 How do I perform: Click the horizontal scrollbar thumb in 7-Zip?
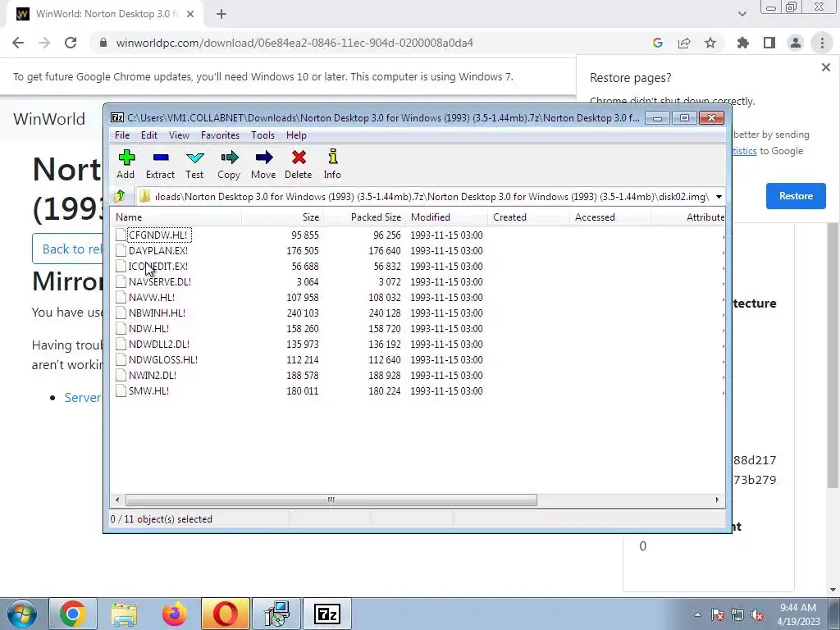pos(331,500)
